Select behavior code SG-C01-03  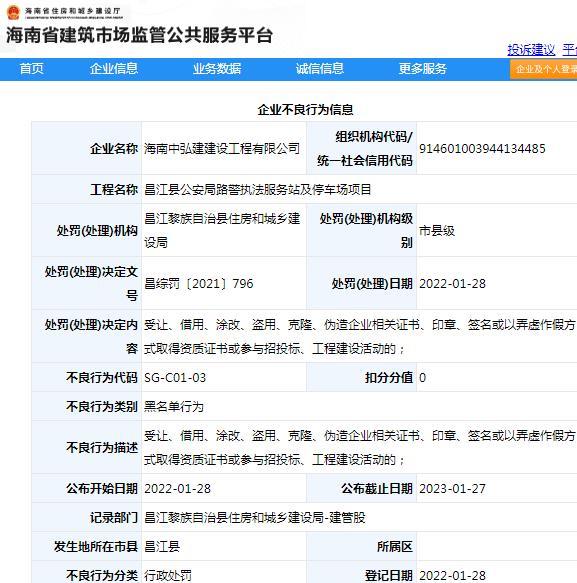[175, 378]
